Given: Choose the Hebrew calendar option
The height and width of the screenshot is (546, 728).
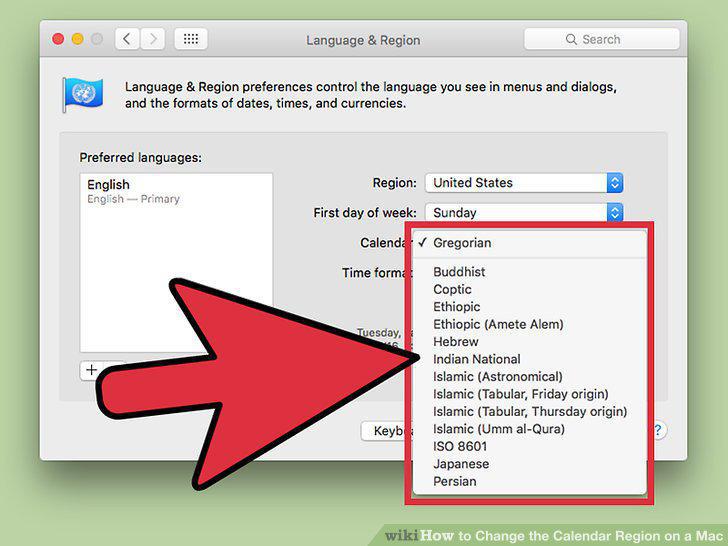Looking at the screenshot, I should [x=530, y=342].
